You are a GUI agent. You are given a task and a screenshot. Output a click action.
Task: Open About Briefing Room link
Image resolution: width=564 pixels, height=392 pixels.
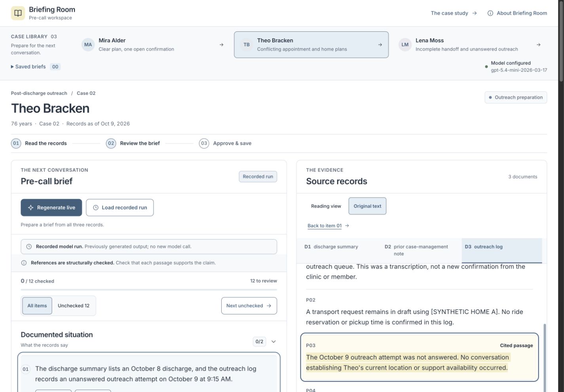pos(517,13)
